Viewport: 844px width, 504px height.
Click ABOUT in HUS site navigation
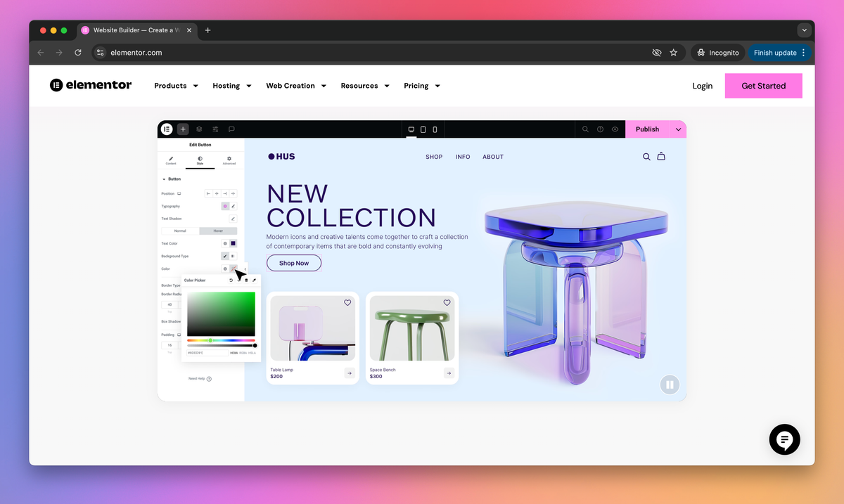pos(493,157)
